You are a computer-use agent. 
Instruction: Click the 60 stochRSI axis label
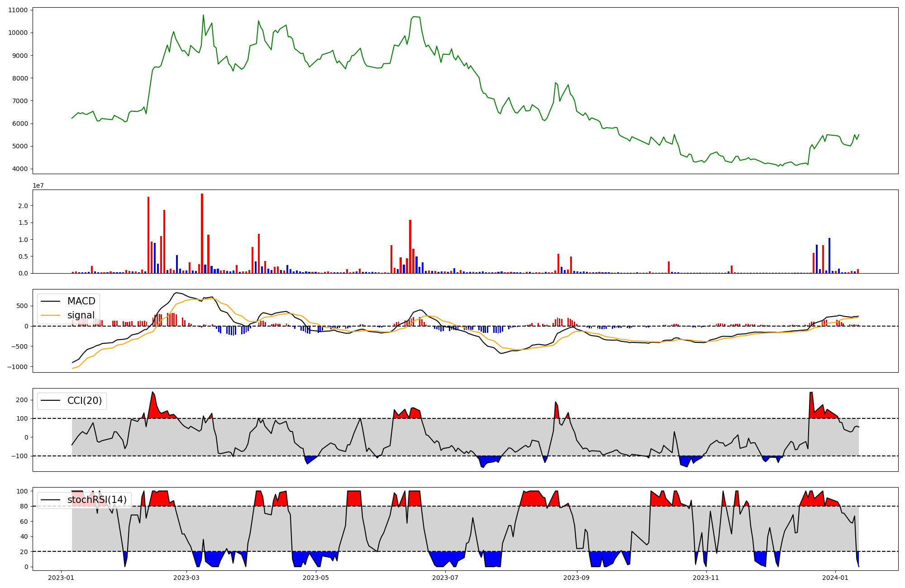24,522
